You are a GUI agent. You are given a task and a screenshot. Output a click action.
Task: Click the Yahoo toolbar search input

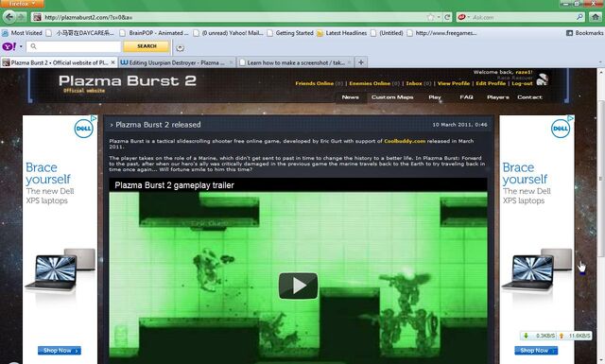click(74, 46)
